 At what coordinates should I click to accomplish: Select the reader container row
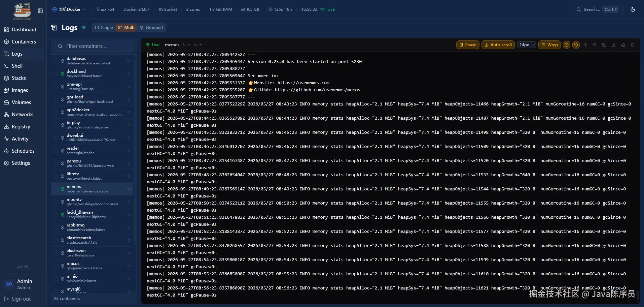tap(92, 151)
